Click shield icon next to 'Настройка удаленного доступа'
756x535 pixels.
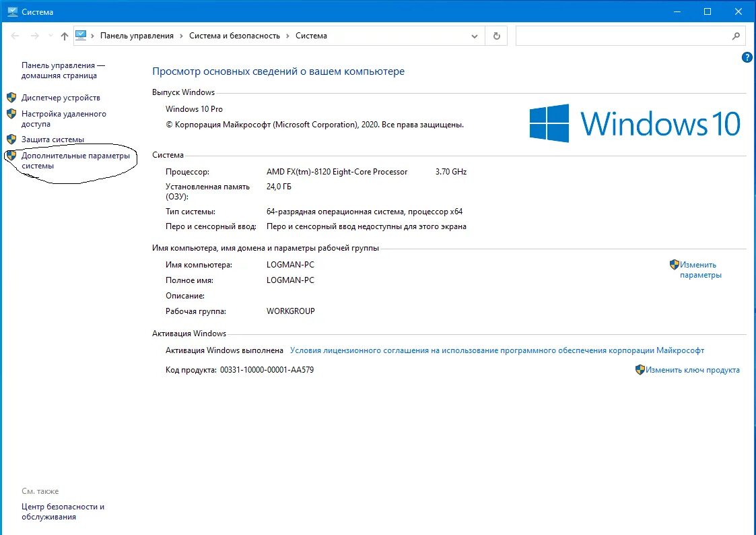pos(11,115)
